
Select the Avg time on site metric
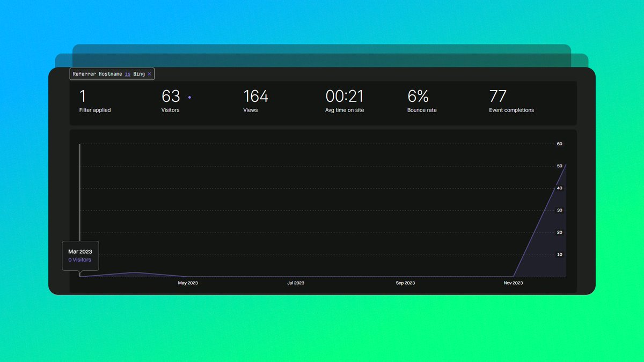(345, 101)
